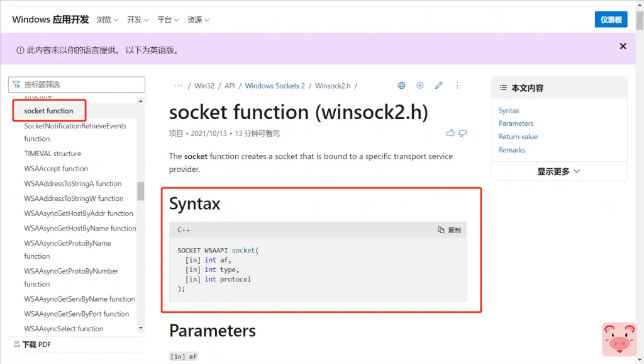Screen dimensions: 644x364
Task: Open the 浏览 dropdown menu
Action: 108,20
